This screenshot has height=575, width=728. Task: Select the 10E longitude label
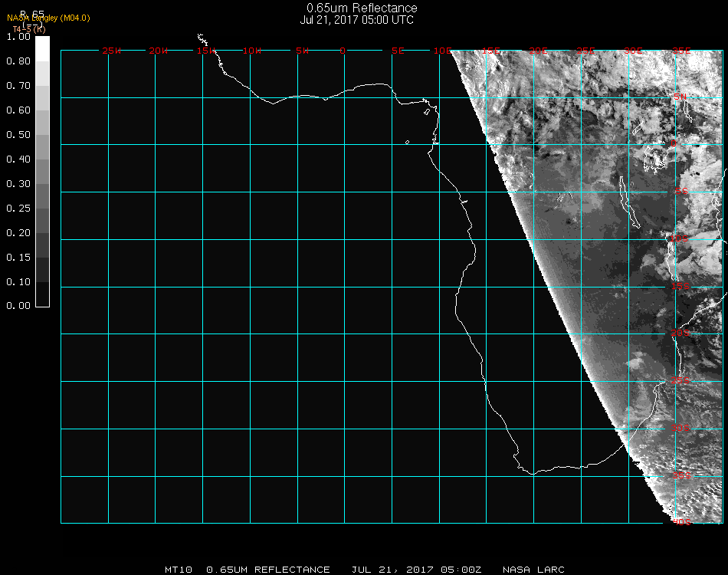coord(442,51)
